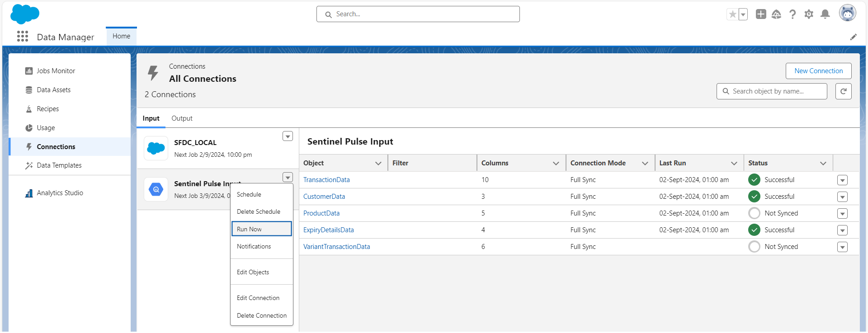Image resolution: width=868 pixels, height=333 pixels.
Task: Click the help question mark icon
Action: coord(793,14)
